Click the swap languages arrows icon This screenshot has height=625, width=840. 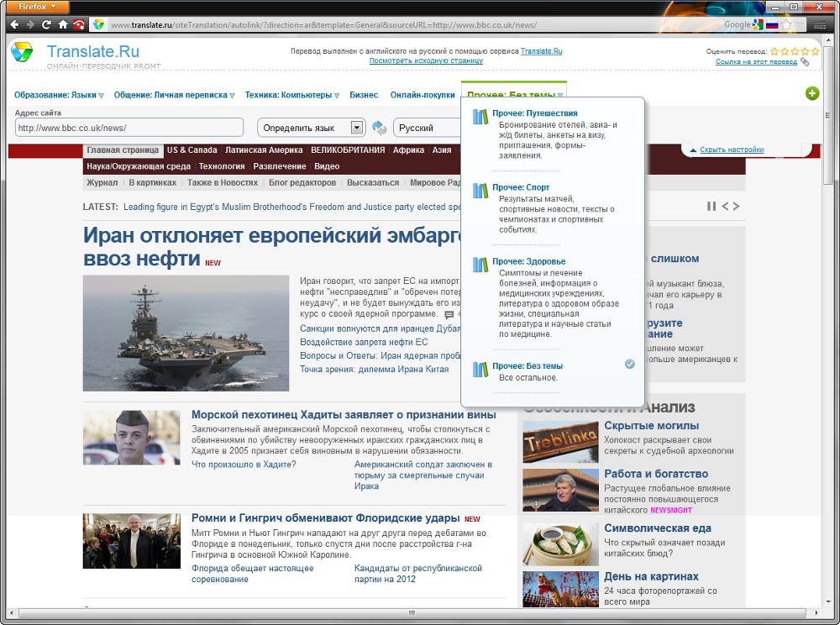(380, 128)
